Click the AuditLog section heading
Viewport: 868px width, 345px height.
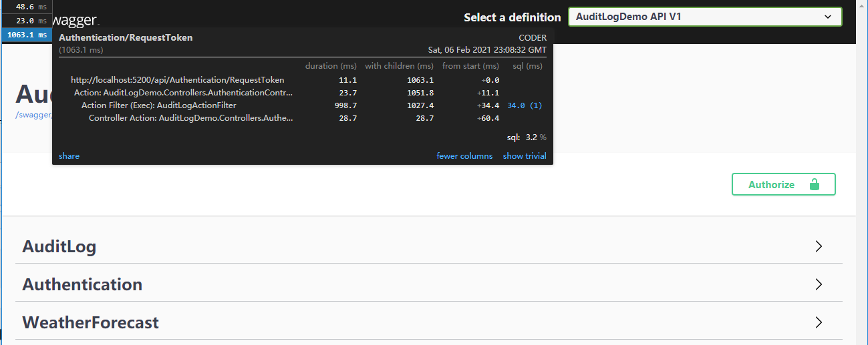(59, 247)
